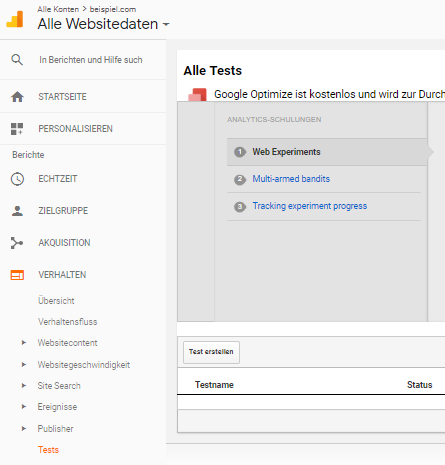Click the Personalisieren dashboard icon

click(17, 129)
